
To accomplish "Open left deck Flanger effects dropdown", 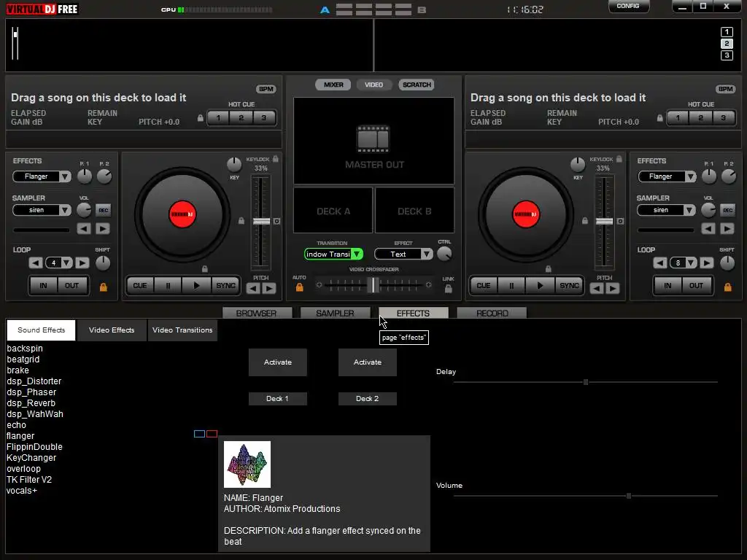I will (65, 176).
